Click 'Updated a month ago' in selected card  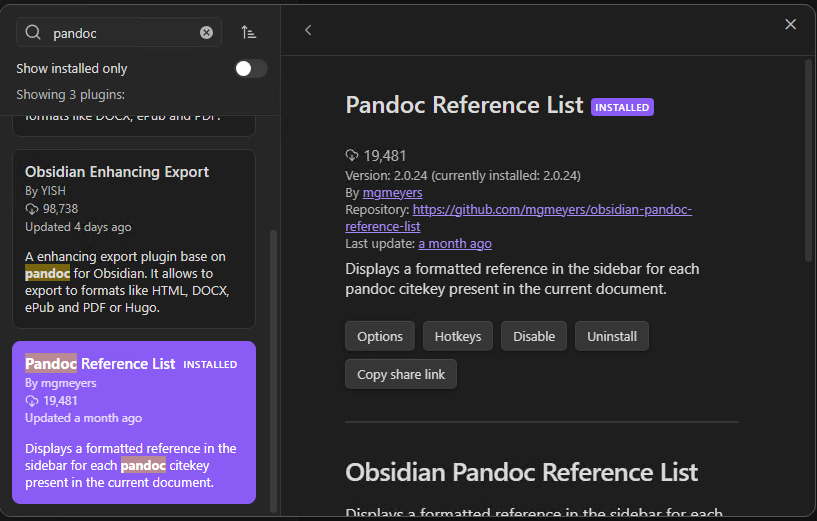(83, 418)
